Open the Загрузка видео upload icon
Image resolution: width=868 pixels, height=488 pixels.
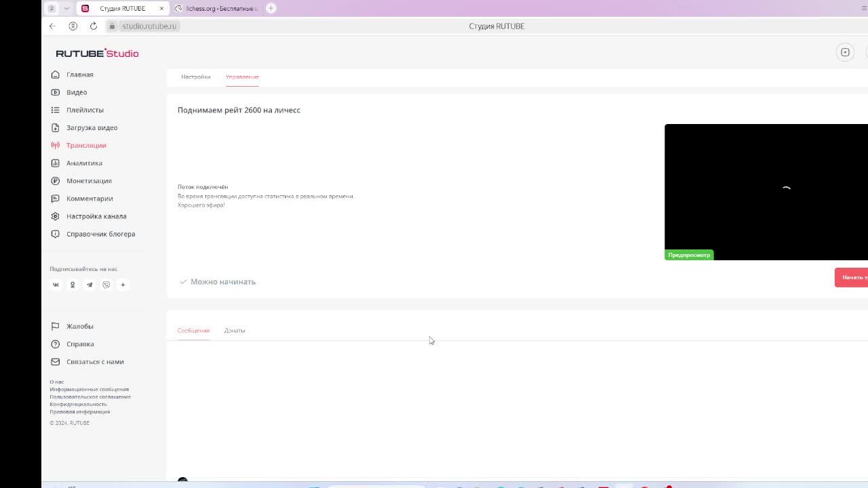[x=56, y=127]
